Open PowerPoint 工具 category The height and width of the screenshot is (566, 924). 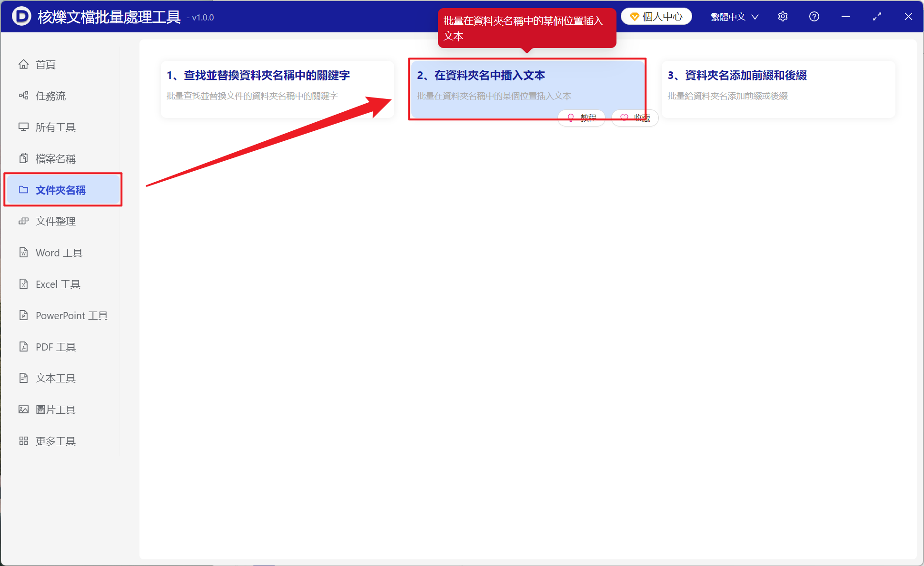pos(63,315)
